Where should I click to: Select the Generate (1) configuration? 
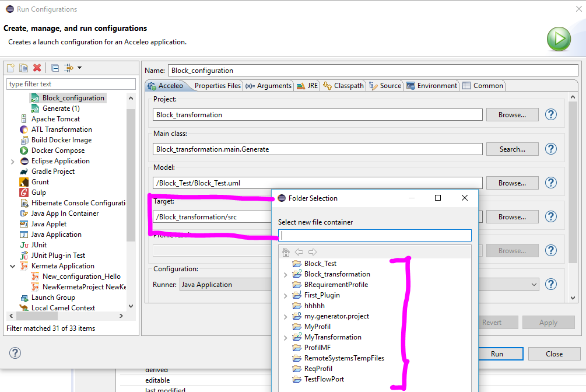click(x=61, y=108)
